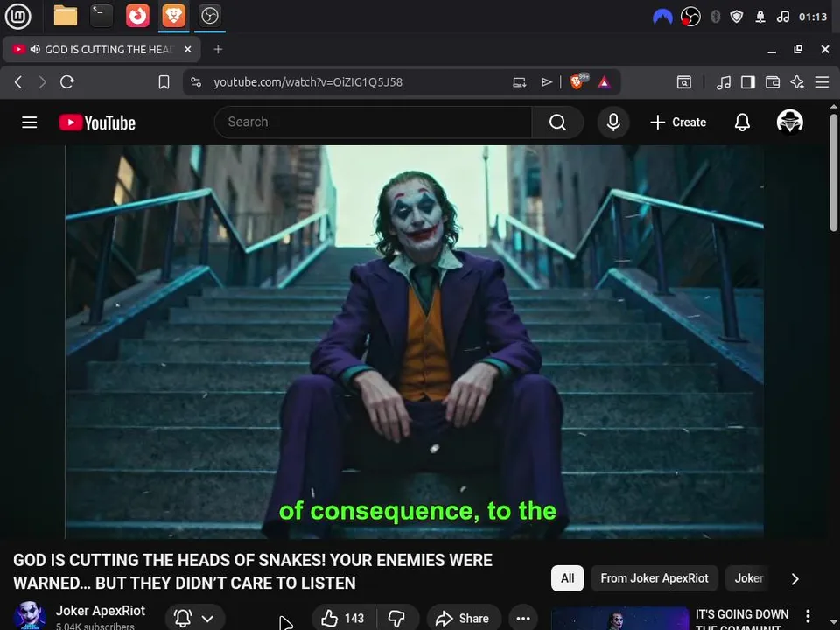Open the Linux Mint start menu
840x630 pixels.
17,16
